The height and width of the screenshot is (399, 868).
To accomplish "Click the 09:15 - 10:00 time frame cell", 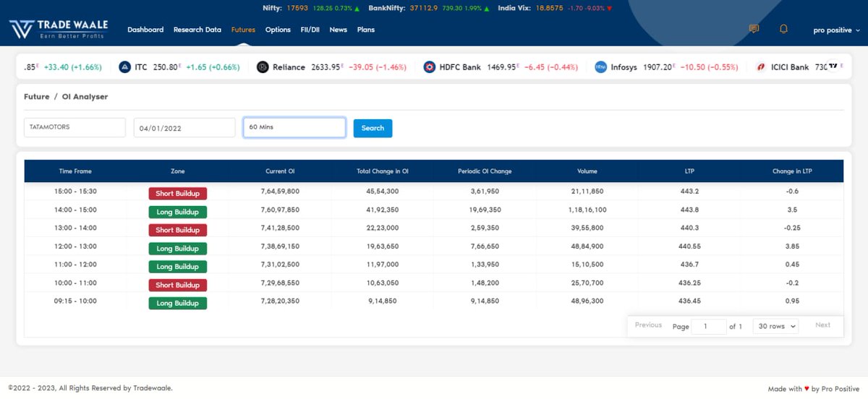I will (75, 301).
